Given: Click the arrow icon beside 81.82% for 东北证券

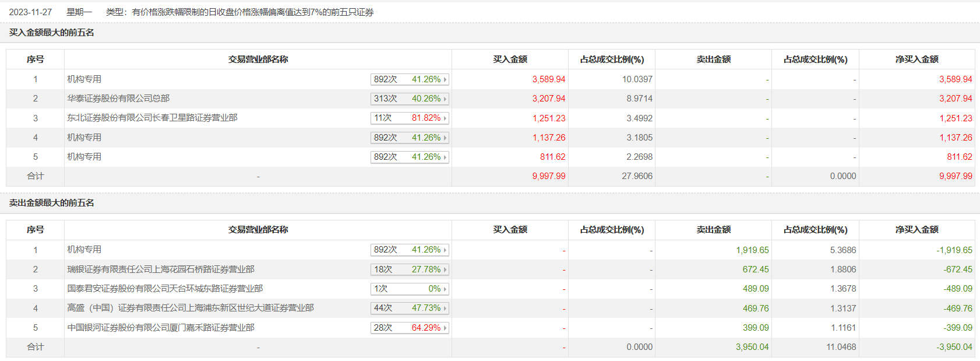Looking at the screenshot, I should pyautogui.click(x=445, y=118).
